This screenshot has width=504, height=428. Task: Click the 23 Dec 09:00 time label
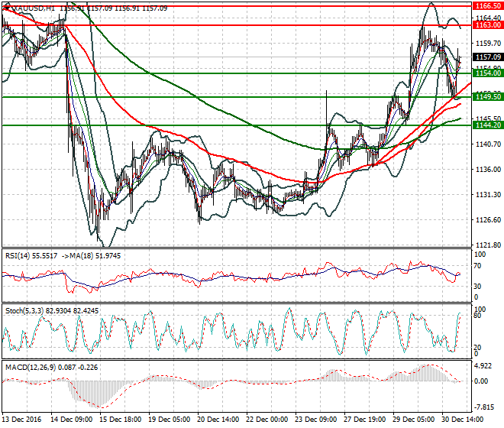315,420
